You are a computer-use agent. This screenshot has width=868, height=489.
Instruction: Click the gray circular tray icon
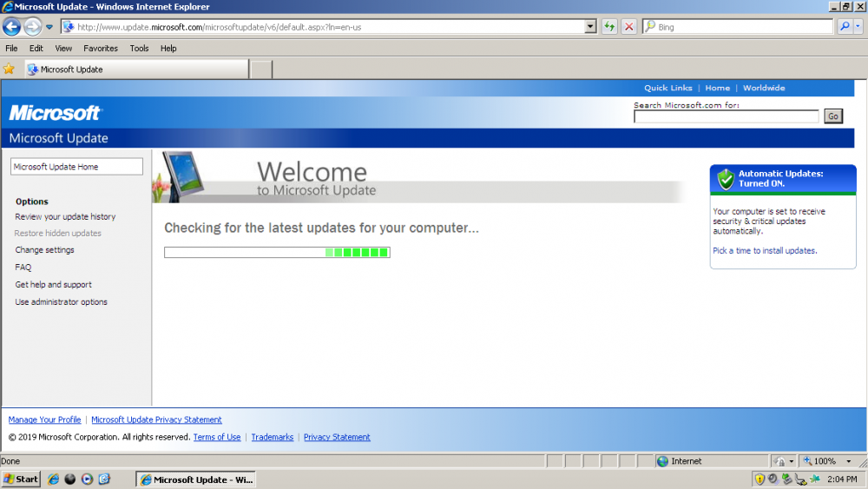click(773, 479)
